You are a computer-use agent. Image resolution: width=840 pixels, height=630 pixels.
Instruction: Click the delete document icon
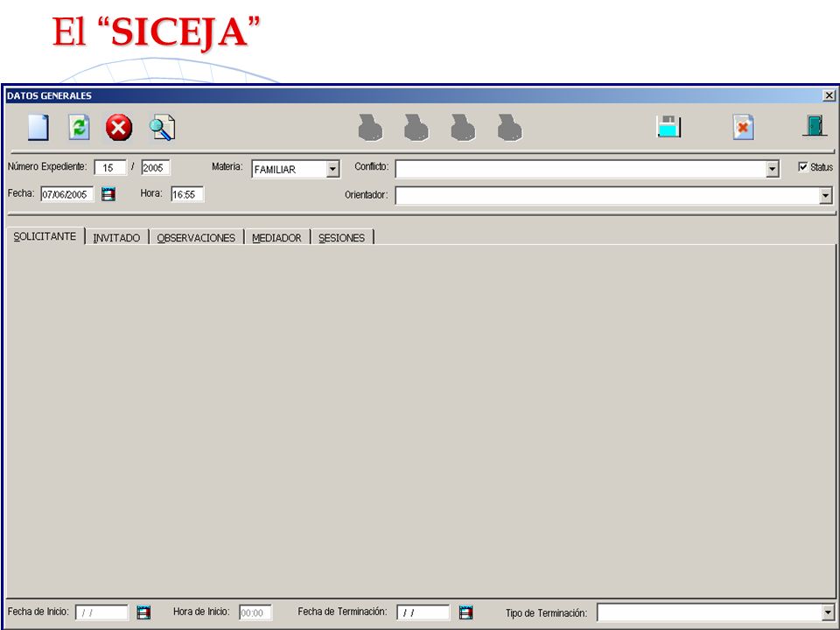click(x=743, y=127)
